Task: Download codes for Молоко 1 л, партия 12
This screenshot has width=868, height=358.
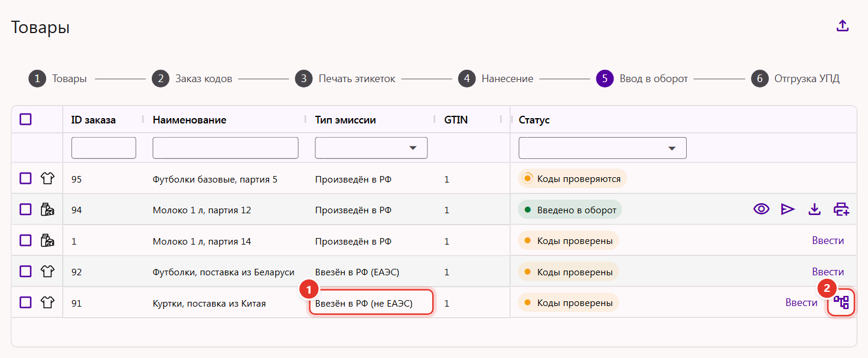Action: pos(815,209)
